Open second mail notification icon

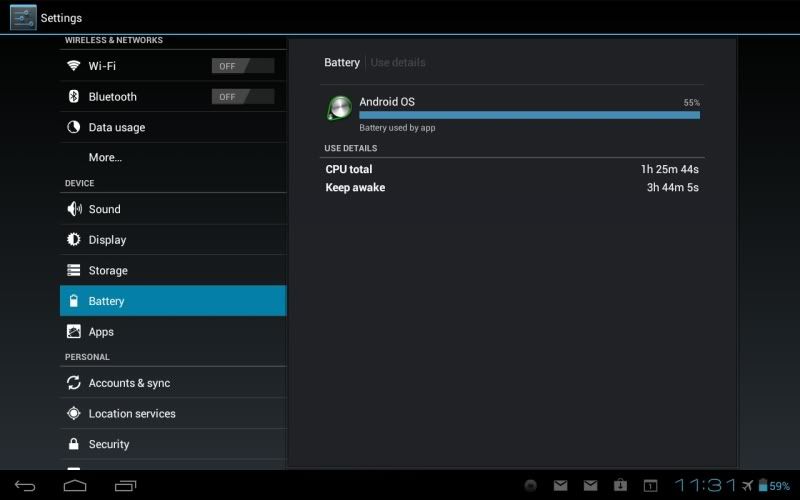click(x=590, y=485)
